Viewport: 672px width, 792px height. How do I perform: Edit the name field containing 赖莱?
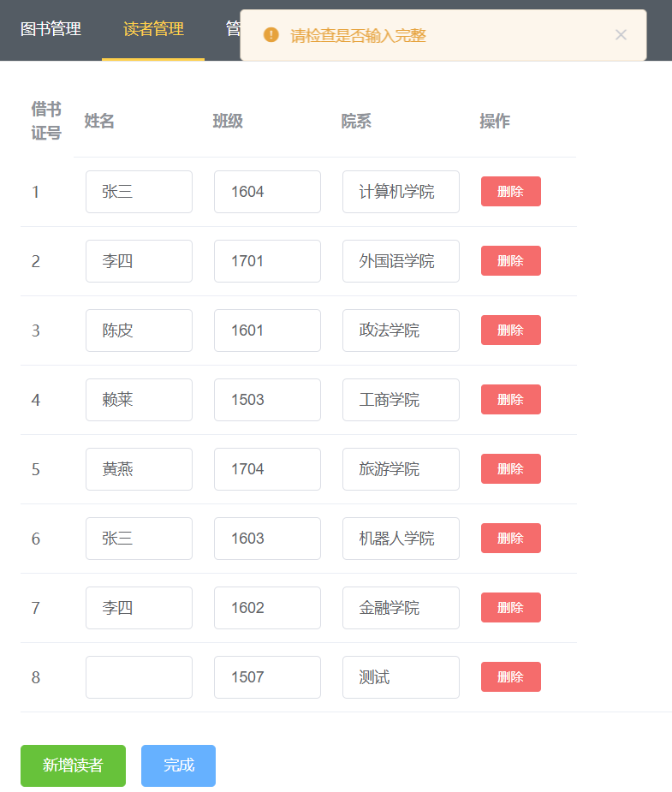[x=139, y=400]
